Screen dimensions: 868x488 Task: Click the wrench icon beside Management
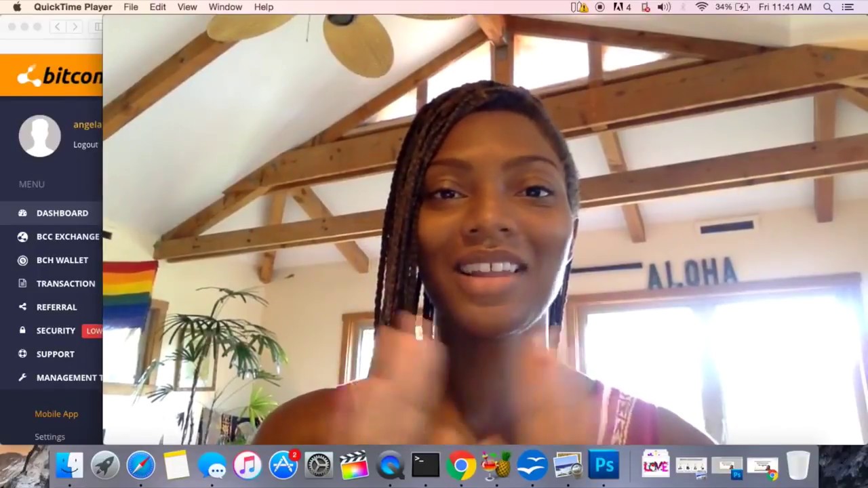(x=22, y=378)
